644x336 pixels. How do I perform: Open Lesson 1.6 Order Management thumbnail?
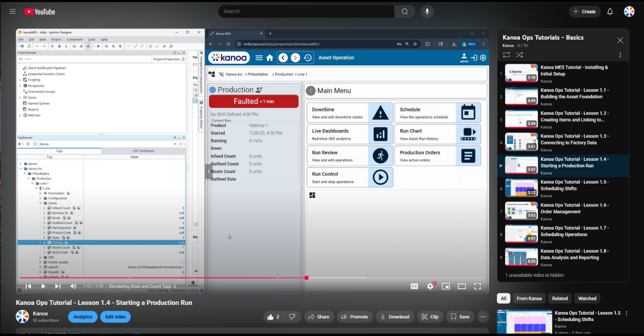tap(521, 211)
